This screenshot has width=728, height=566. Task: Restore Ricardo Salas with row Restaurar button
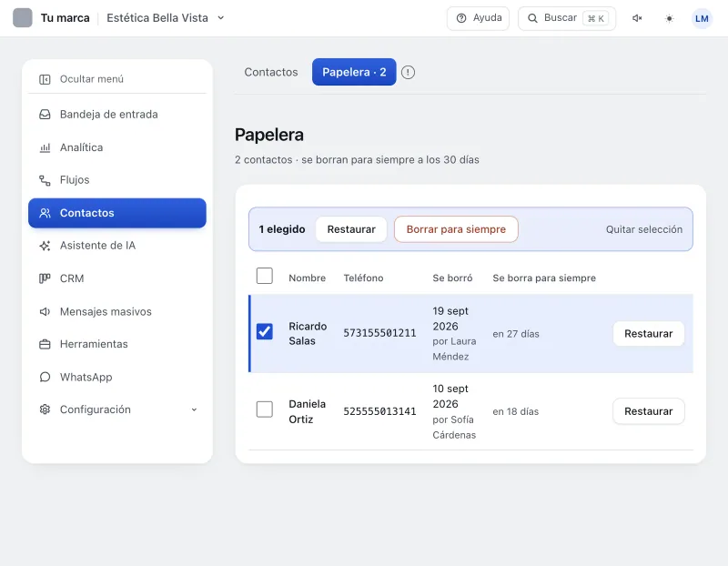tap(649, 334)
